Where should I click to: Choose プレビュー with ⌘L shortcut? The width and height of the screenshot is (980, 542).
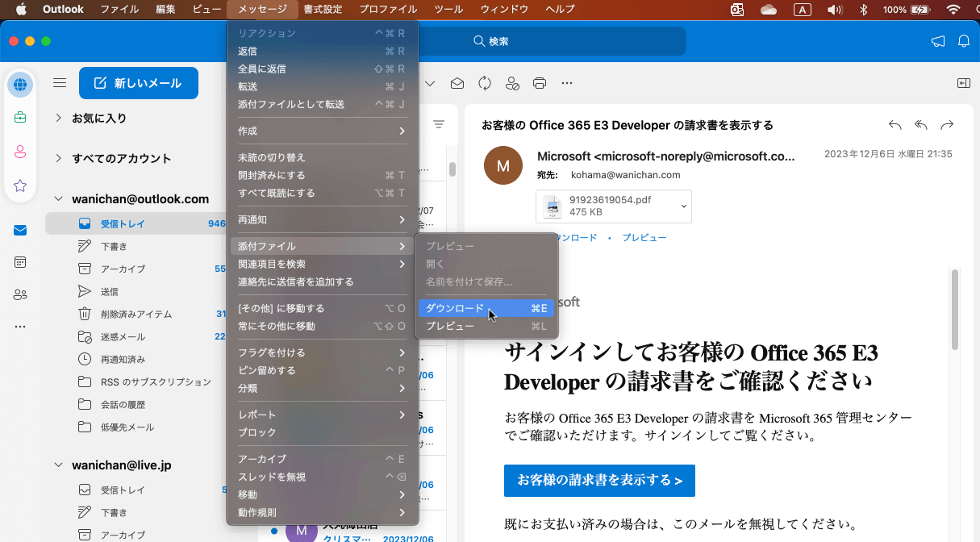[x=486, y=326]
